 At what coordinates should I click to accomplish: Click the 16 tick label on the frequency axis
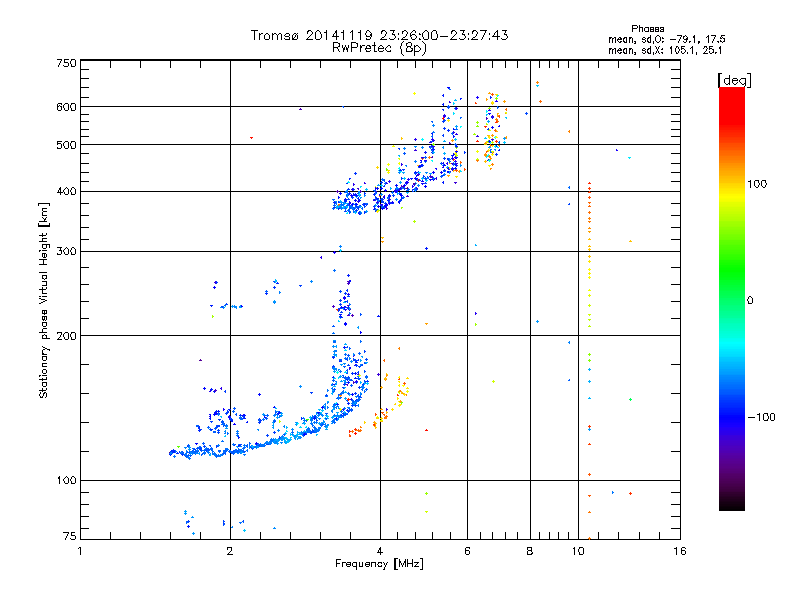679,551
